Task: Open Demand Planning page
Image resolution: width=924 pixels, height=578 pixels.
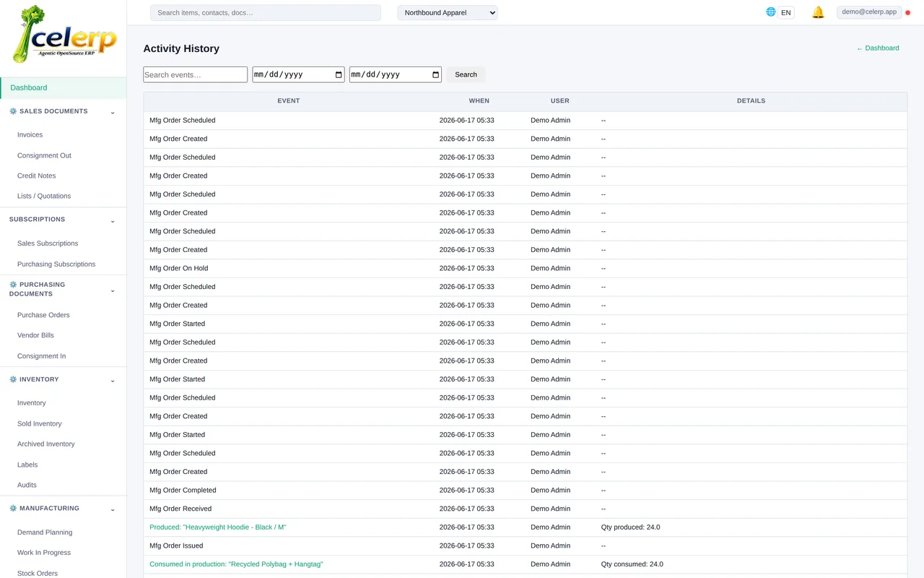Action: point(45,532)
